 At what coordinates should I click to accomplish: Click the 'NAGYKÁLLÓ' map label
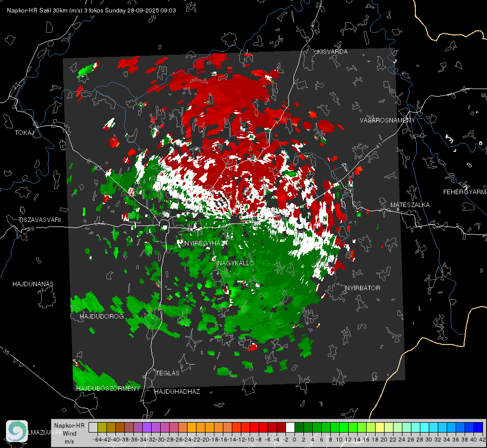coord(236,263)
